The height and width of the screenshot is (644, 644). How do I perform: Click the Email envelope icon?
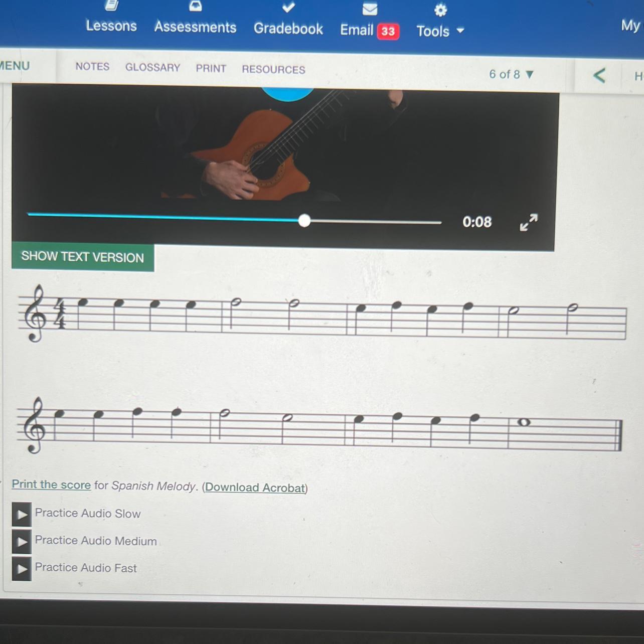[370, 9]
